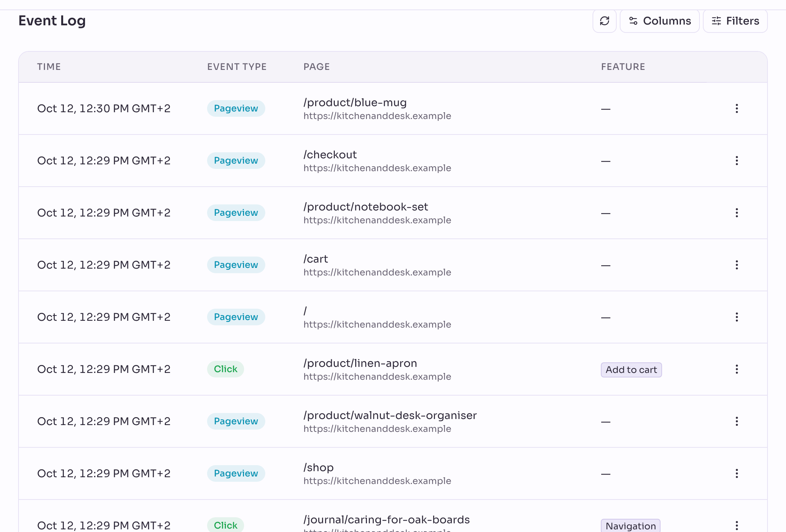Click the URL under /shop
Image resolution: width=786 pixels, height=532 pixels.
click(x=377, y=481)
